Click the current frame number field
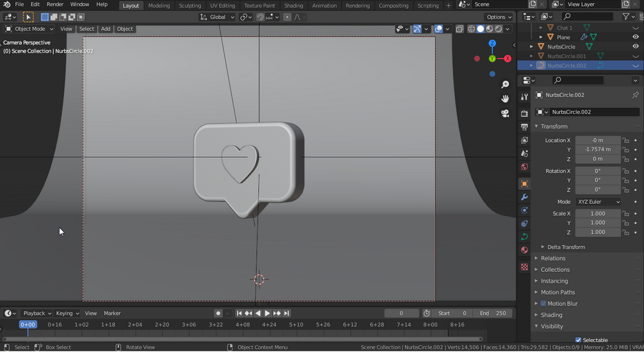The height and width of the screenshot is (352, 644). [401, 314]
